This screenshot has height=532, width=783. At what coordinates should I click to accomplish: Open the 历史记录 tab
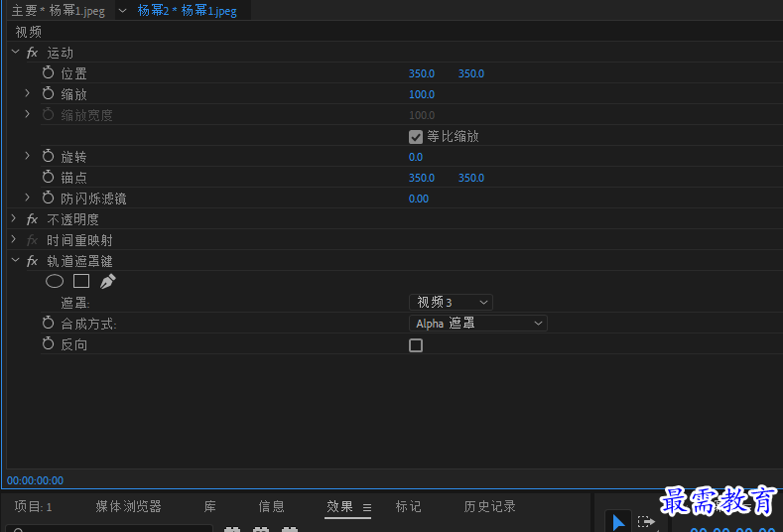point(489,507)
